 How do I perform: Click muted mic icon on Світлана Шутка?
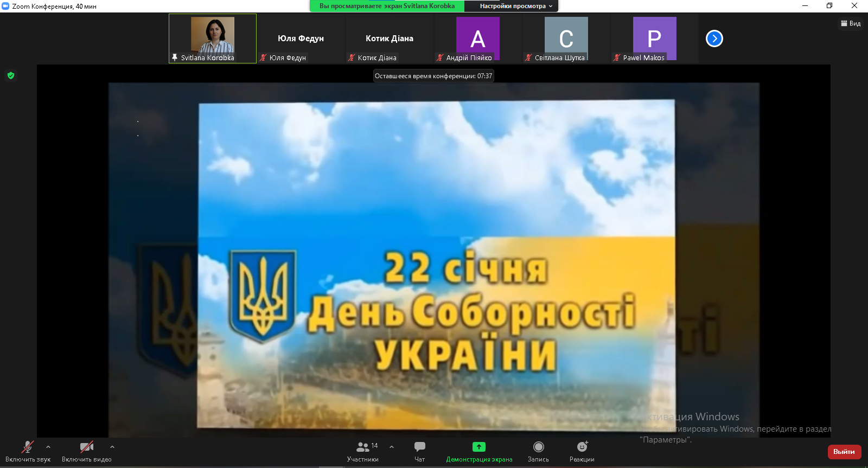point(528,57)
